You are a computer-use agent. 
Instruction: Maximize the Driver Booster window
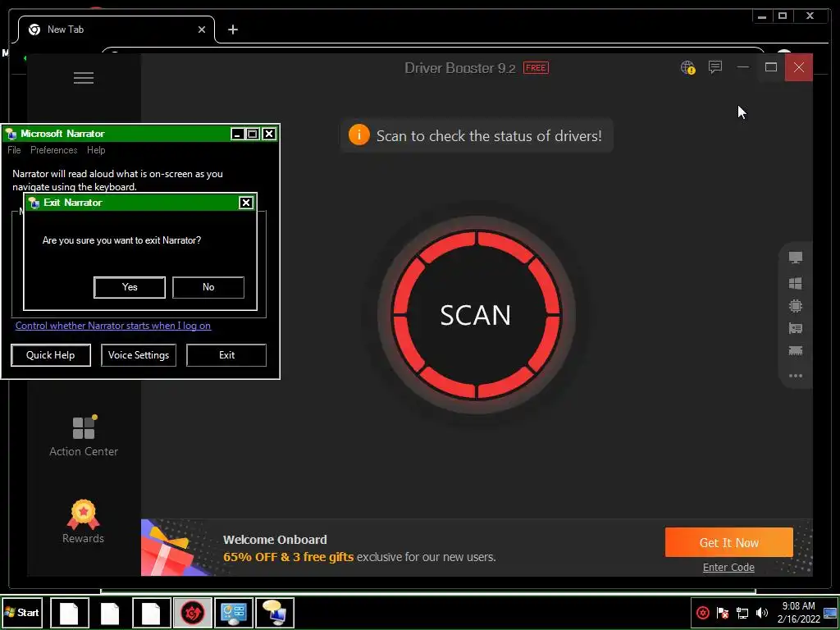pyautogui.click(x=771, y=67)
